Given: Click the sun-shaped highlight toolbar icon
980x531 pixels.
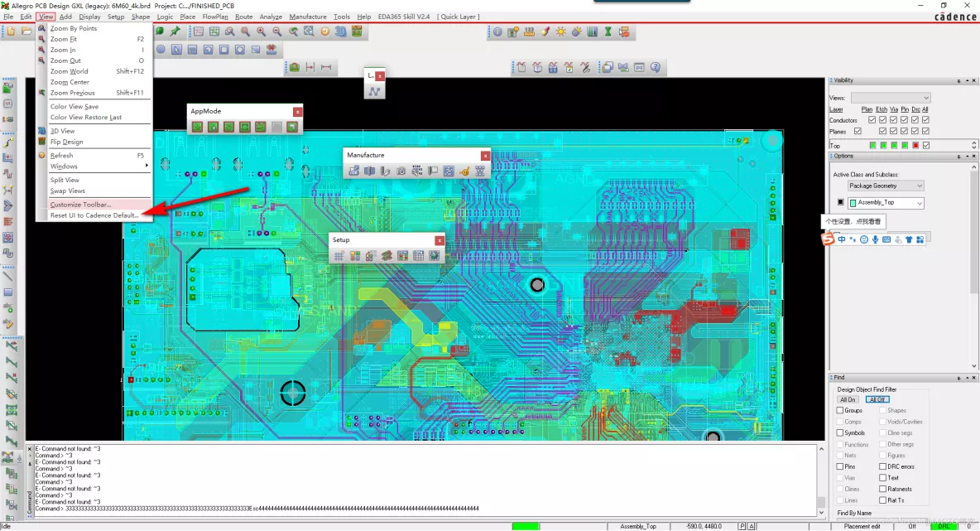Looking at the screenshot, I should (561, 31).
